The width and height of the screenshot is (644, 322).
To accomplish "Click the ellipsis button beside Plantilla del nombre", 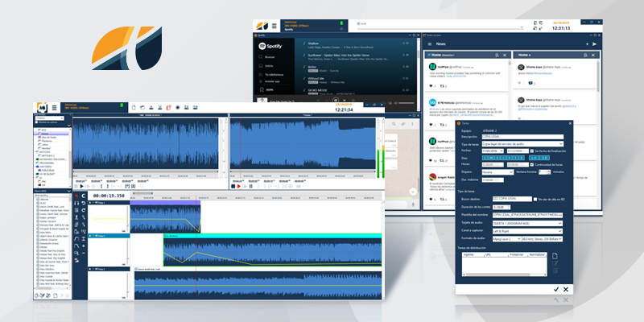I will (561, 215).
